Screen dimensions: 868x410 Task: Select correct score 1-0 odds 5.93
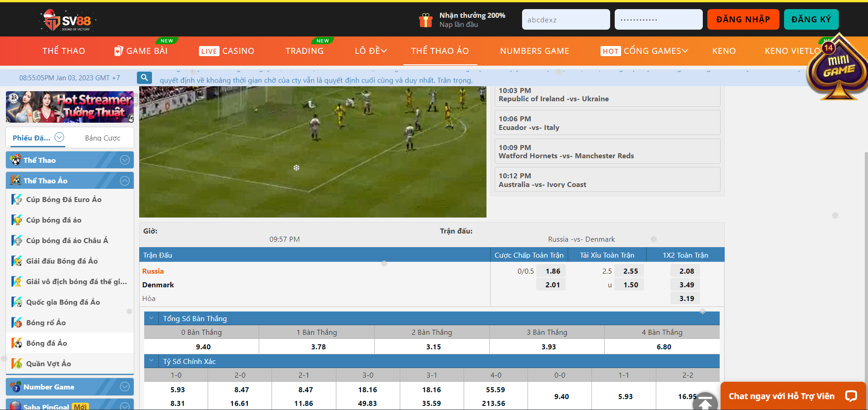(178, 389)
